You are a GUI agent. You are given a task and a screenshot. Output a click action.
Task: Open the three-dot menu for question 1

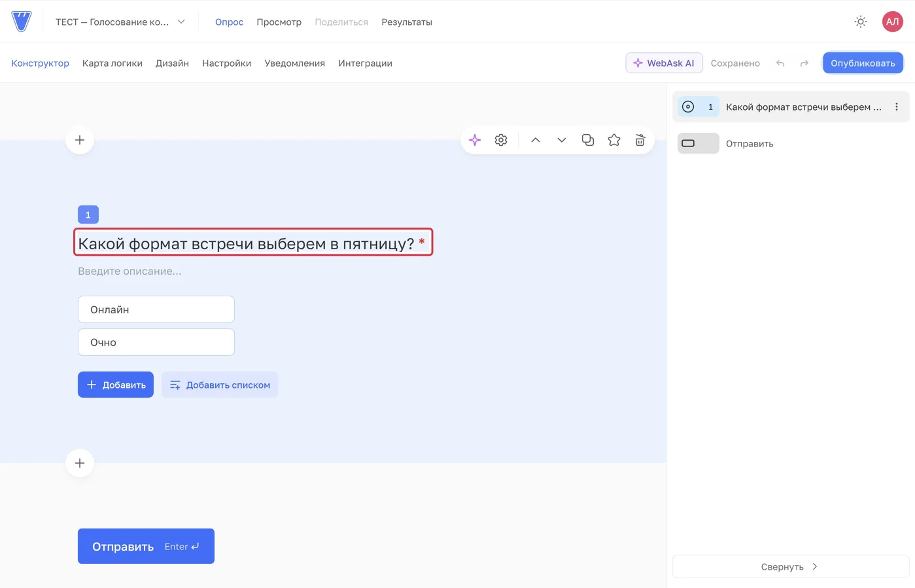[897, 107]
